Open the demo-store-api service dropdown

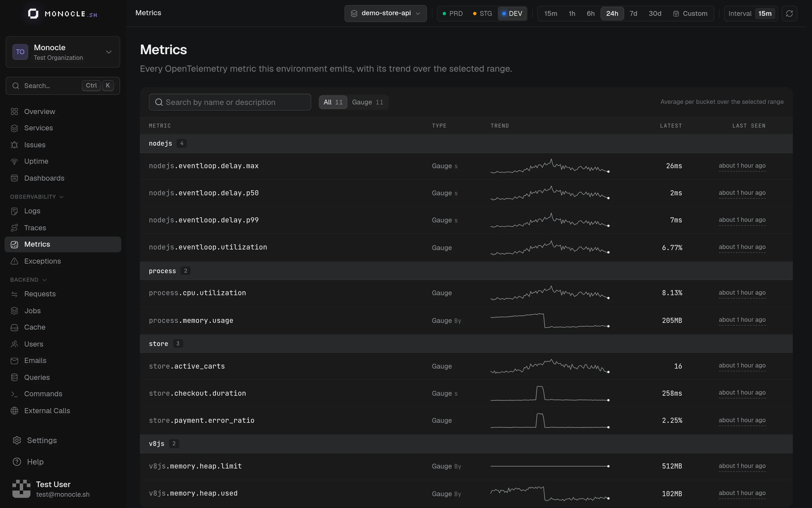385,14
